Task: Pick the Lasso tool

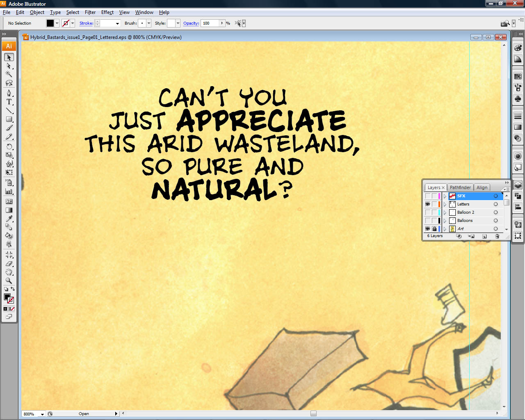Action: (x=9, y=83)
